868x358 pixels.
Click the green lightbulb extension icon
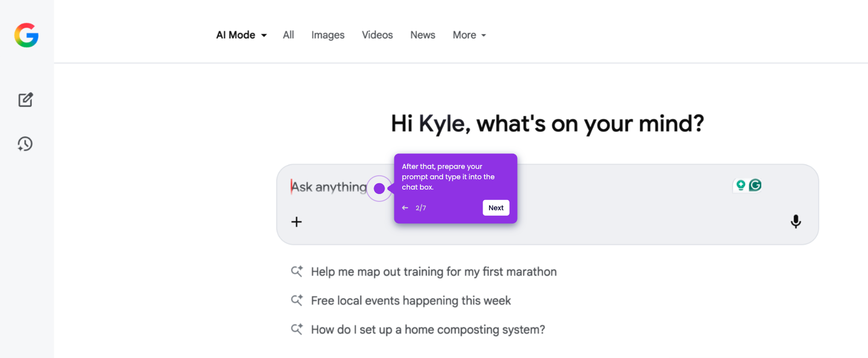pyautogui.click(x=740, y=185)
